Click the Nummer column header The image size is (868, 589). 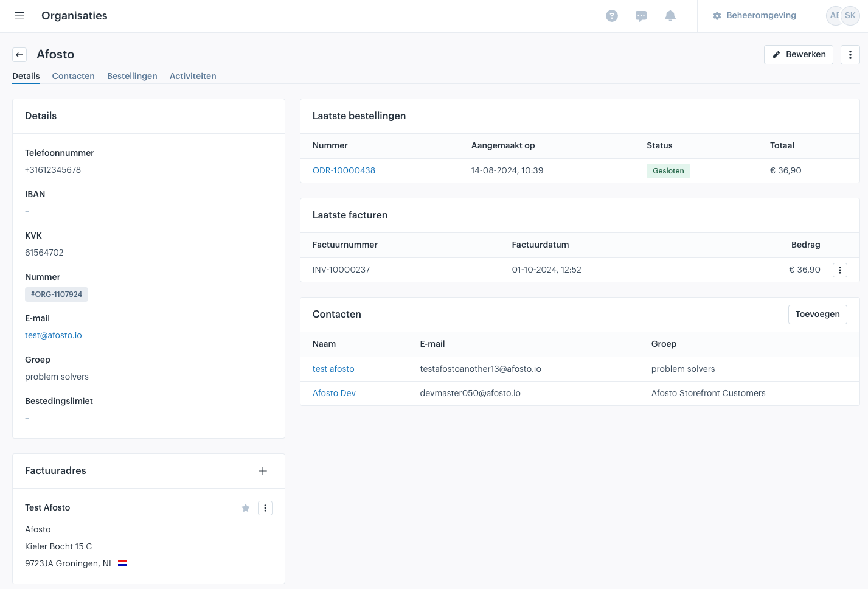coord(330,146)
